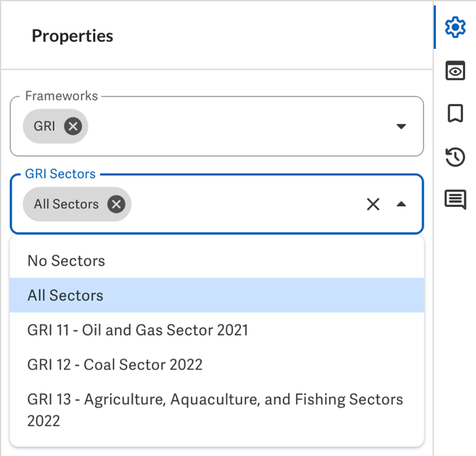Open the preview eye icon panel
476x456 pixels.
pos(455,71)
